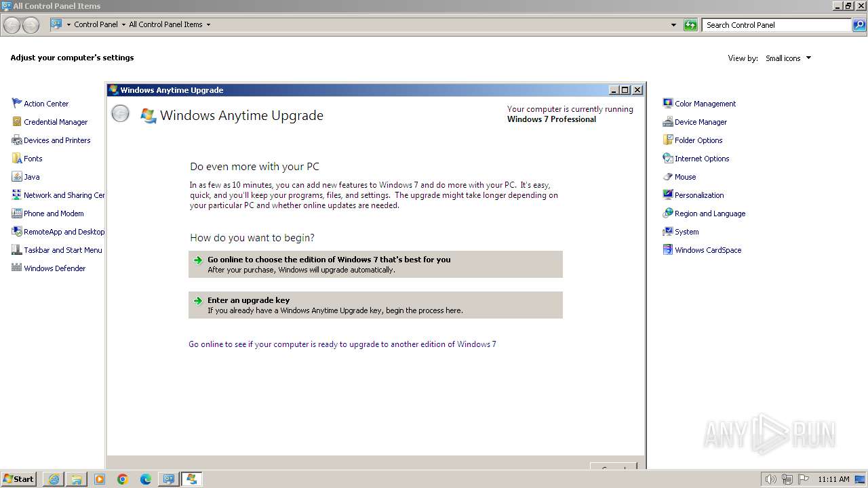Viewport: 868px width, 488px height.
Task: Open the Action Center flag icon
Action: 17,103
